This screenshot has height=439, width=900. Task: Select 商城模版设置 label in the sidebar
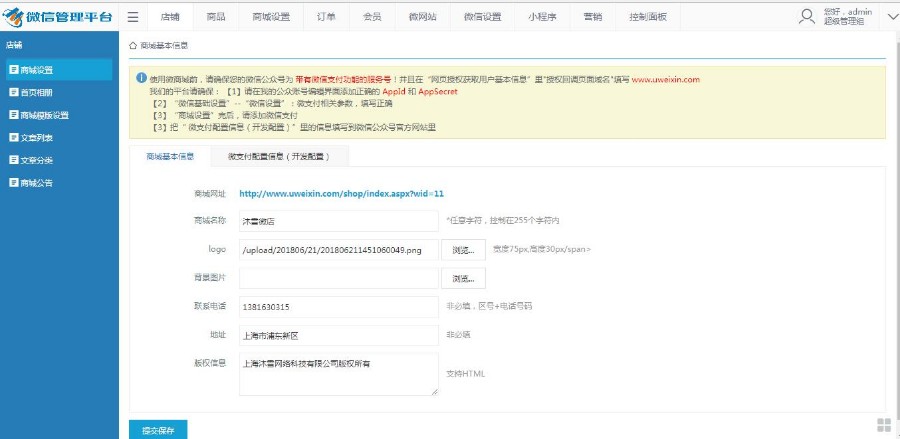coord(45,115)
